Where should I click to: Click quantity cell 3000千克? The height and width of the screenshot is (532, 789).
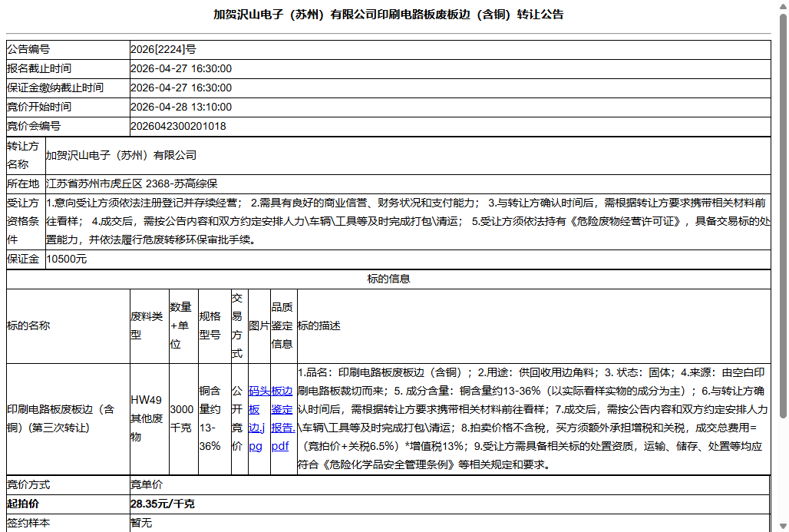(183, 418)
